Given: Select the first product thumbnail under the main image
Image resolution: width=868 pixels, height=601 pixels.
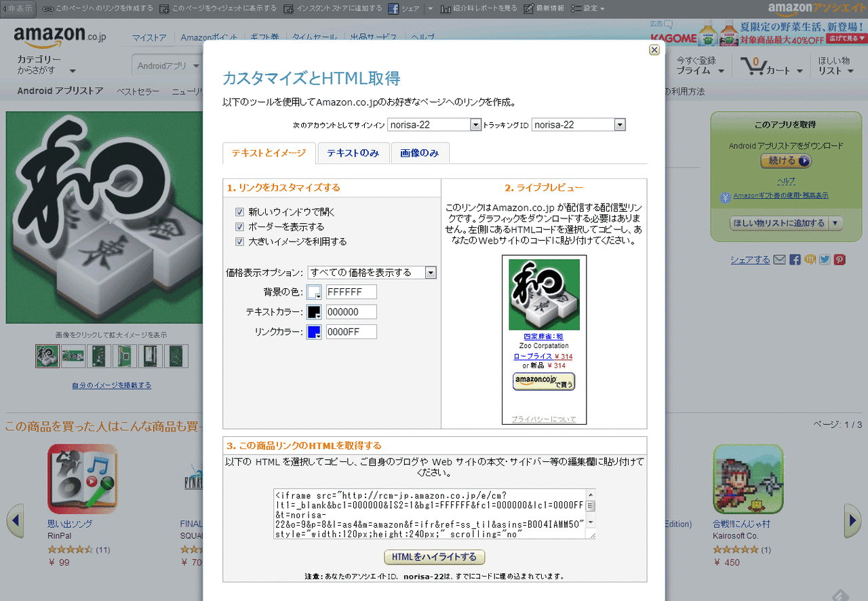Looking at the screenshot, I should coord(47,356).
